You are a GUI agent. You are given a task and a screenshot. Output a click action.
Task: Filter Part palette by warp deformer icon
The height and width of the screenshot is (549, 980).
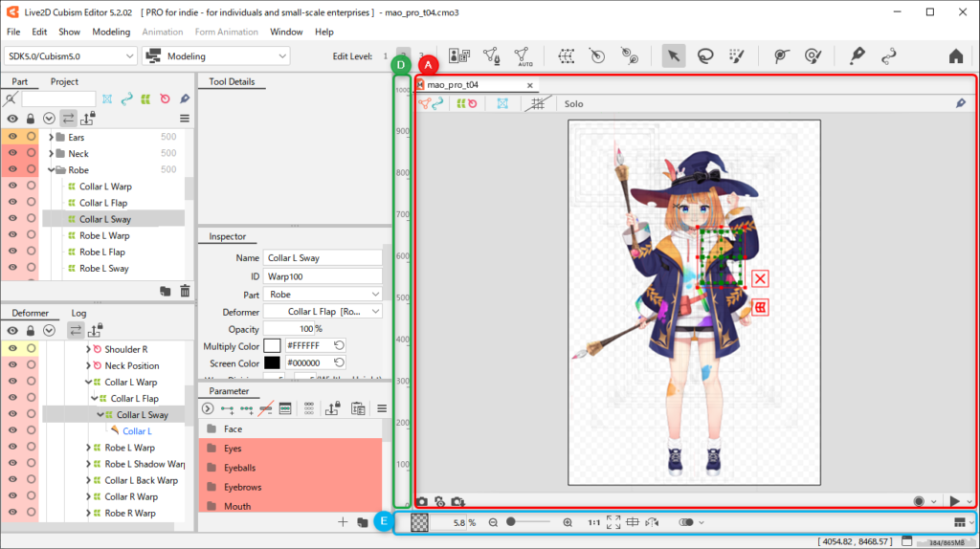(145, 99)
